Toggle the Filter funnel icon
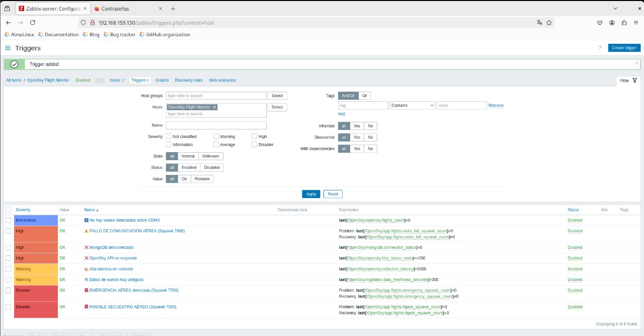 click(635, 81)
